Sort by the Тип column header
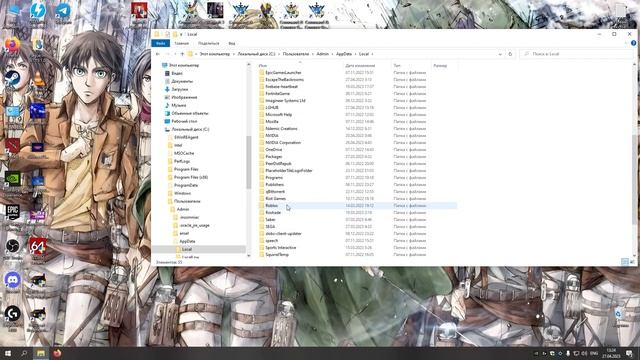Viewport: 640px width, 360px height. pyautogui.click(x=397, y=65)
